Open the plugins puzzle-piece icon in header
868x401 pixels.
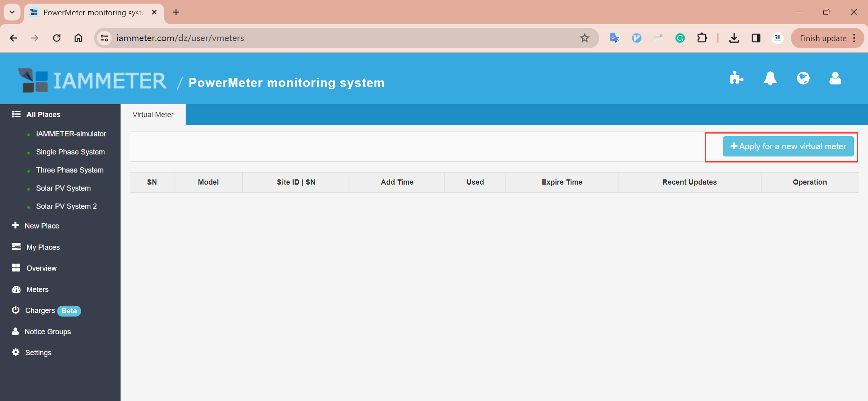pyautogui.click(x=736, y=78)
